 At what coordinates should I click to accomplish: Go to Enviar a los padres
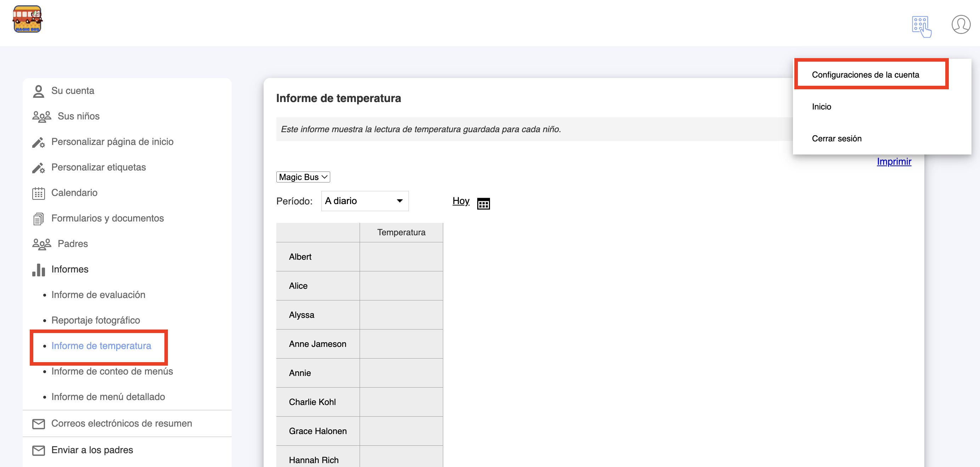click(x=92, y=450)
